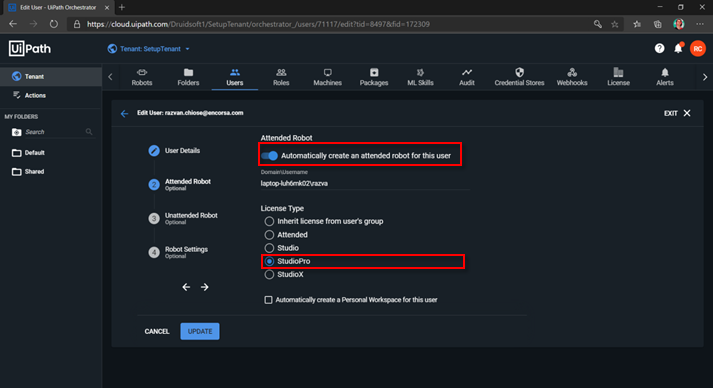Open the Tenant selector dropdown
This screenshot has width=713, height=388.
pos(149,49)
